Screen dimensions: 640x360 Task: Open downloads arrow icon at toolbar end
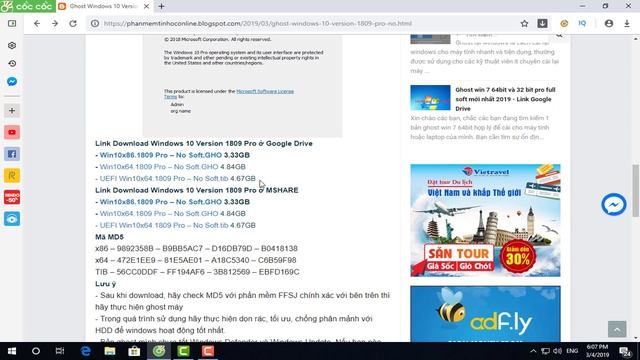[627, 24]
